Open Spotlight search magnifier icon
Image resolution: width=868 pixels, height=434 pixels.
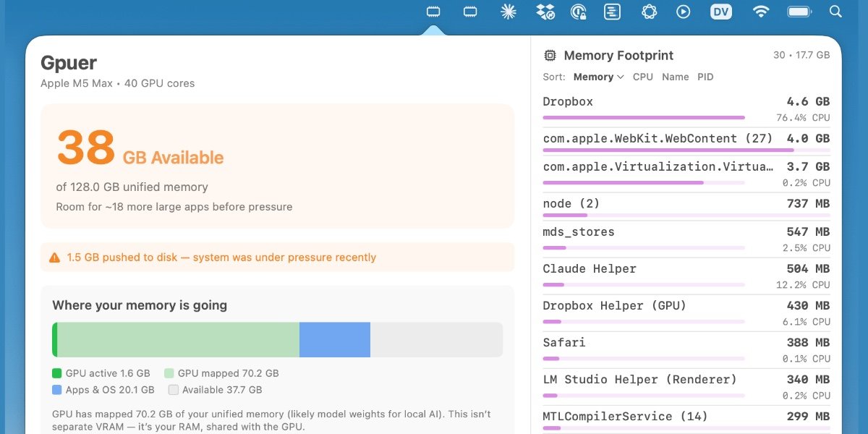point(835,12)
